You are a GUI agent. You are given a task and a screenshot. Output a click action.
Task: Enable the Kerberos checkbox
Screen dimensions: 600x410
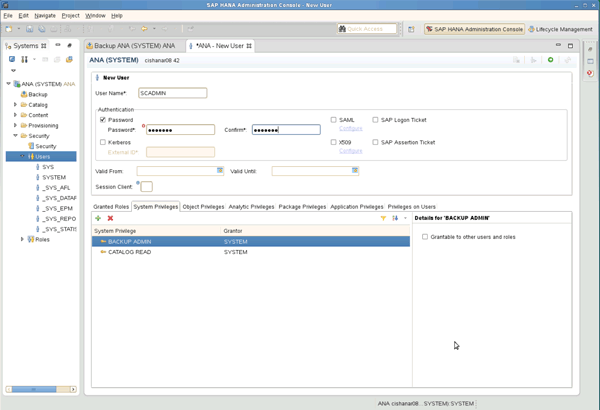point(103,142)
